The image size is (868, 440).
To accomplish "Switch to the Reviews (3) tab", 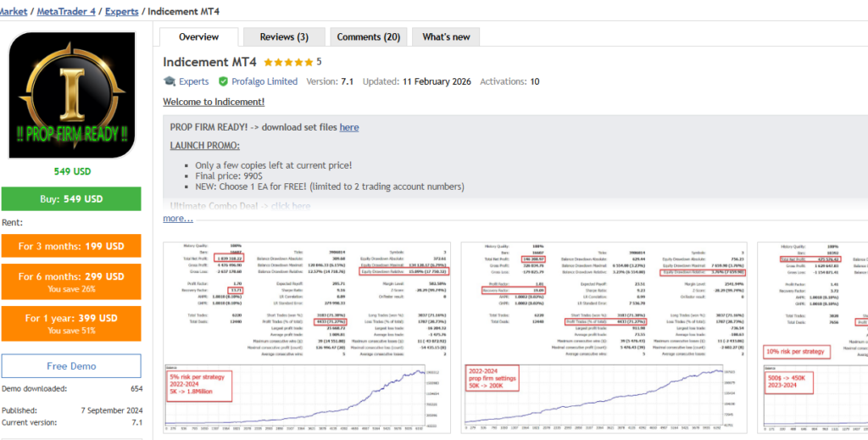I will [284, 37].
